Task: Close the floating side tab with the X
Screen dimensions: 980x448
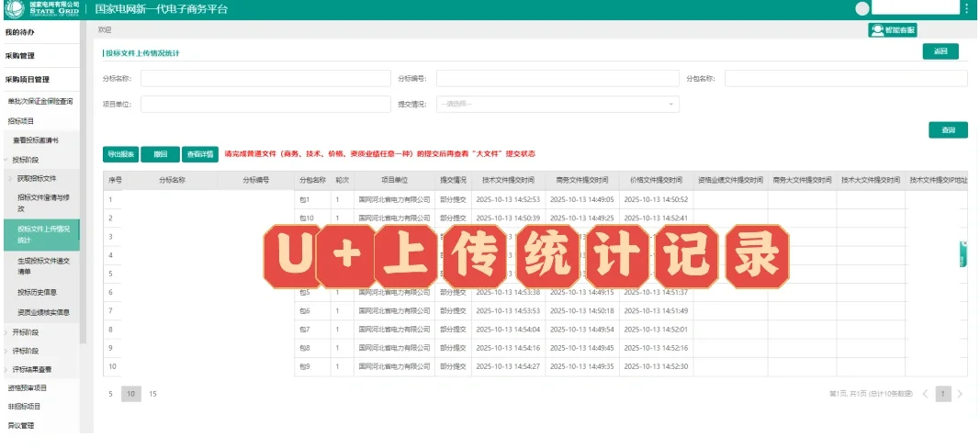Action: (964, 243)
